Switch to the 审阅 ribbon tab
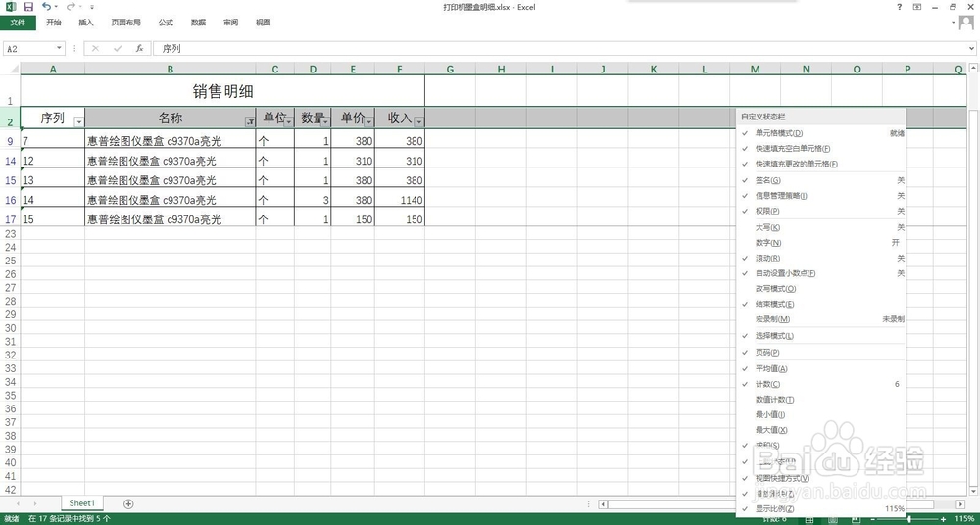This screenshot has height=525, width=980. point(230,23)
